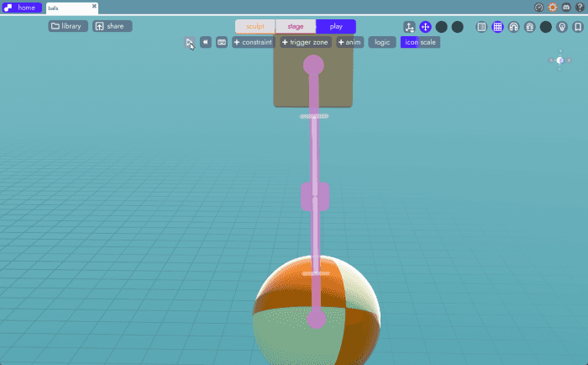Open the Discord community icon

[566, 7]
